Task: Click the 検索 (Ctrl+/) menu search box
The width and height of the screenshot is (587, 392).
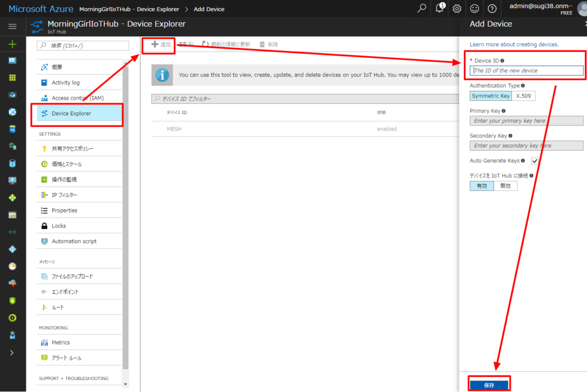Action: click(x=83, y=46)
